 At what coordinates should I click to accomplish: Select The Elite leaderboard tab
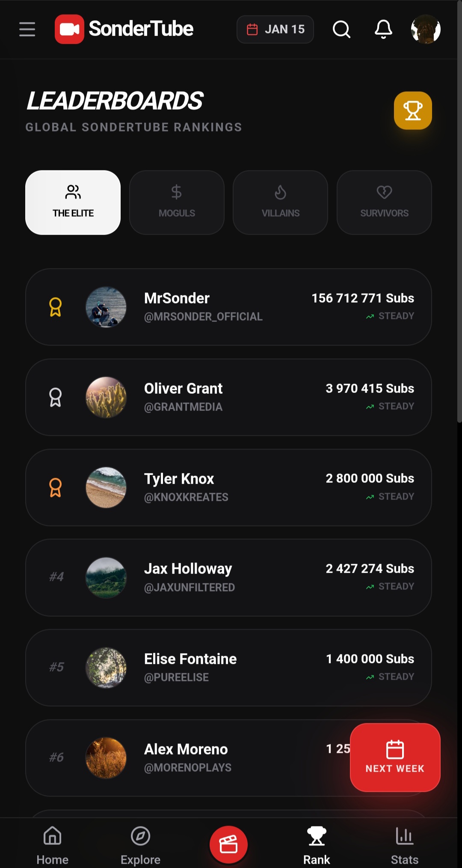tap(73, 202)
